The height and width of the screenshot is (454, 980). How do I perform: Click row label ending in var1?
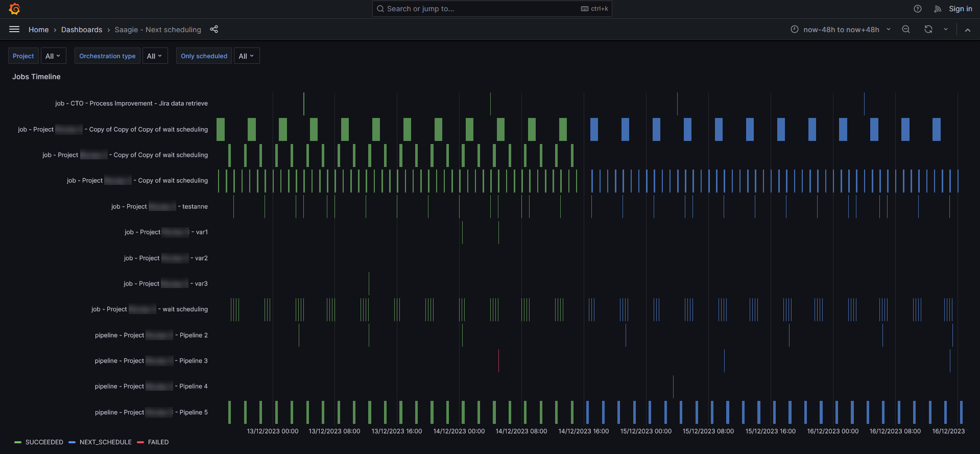click(166, 232)
